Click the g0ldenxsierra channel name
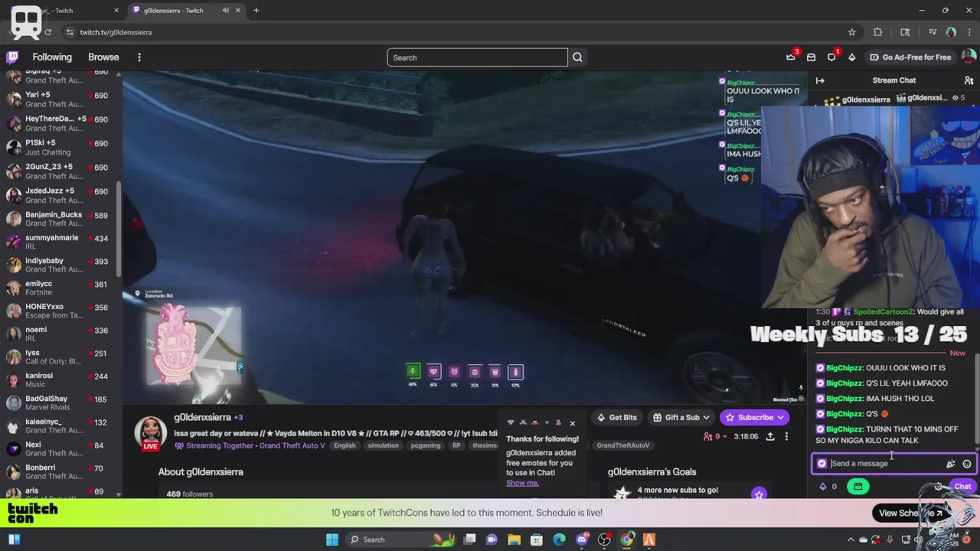The image size is (980, 551). pyautogui.click(x=202, y=418)
